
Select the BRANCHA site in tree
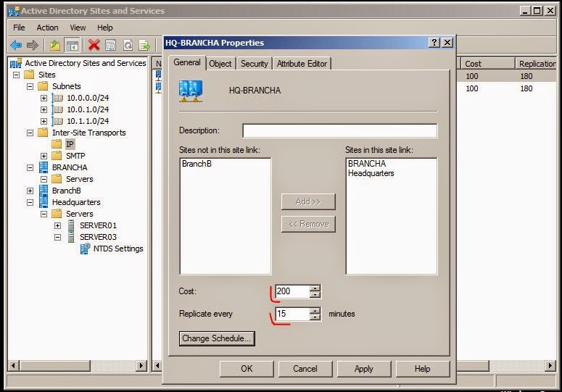click(70, 167)
